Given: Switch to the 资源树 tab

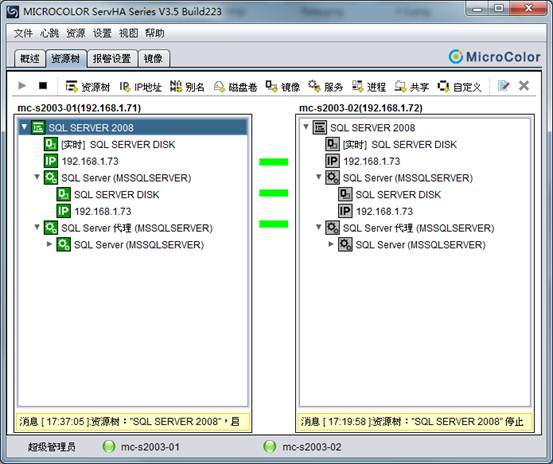Looking at the screenshot, I should 66,59.
